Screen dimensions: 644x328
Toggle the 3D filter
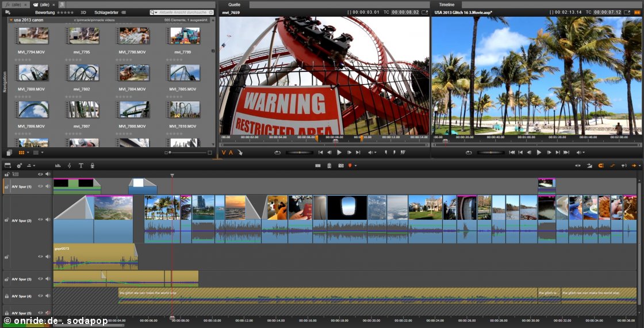point(83,12)
